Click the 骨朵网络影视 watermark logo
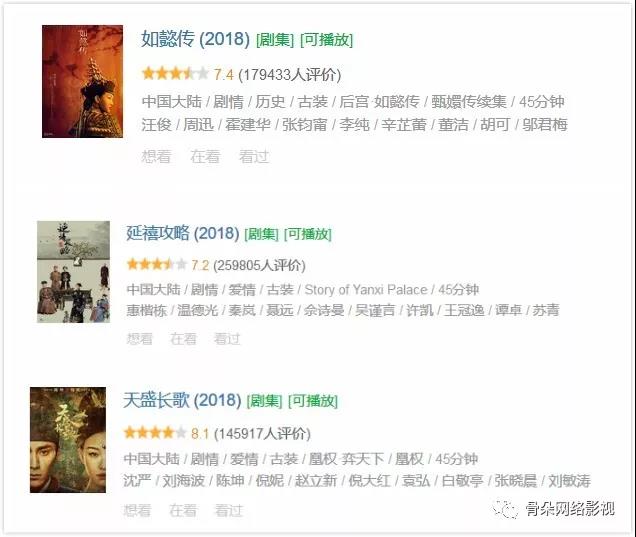The height and width of the screenshot is (537, 636). [x=554, y=508]
